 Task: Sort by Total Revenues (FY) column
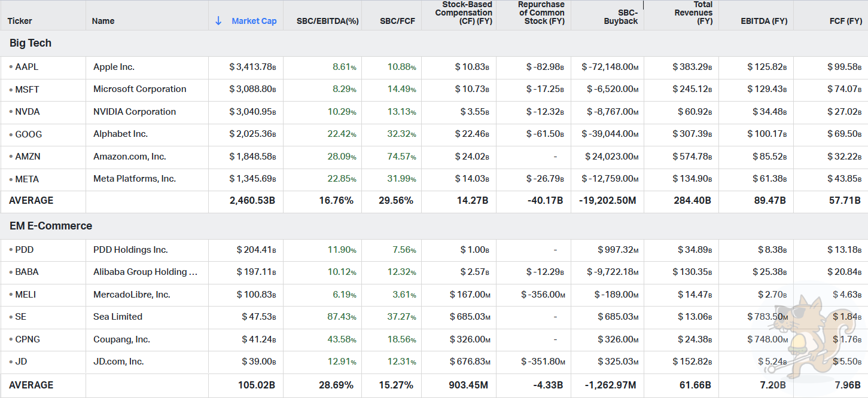point(693,13)
